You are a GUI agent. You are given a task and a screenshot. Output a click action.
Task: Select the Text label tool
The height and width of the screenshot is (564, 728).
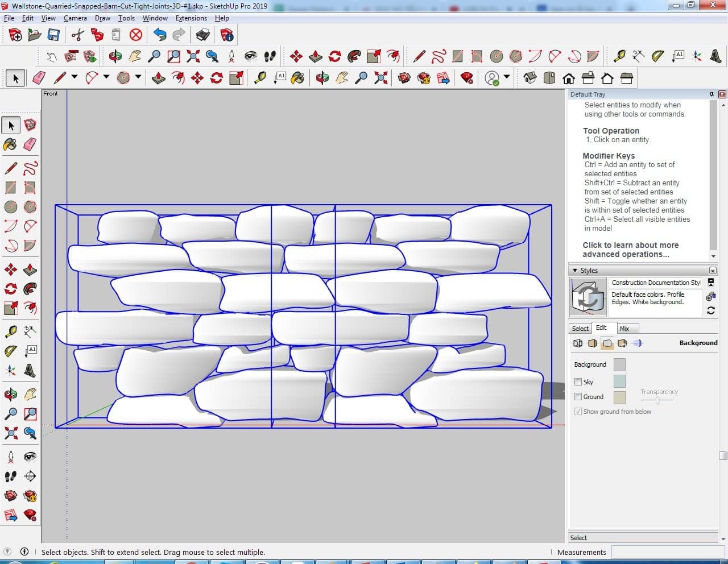(30, 351)
